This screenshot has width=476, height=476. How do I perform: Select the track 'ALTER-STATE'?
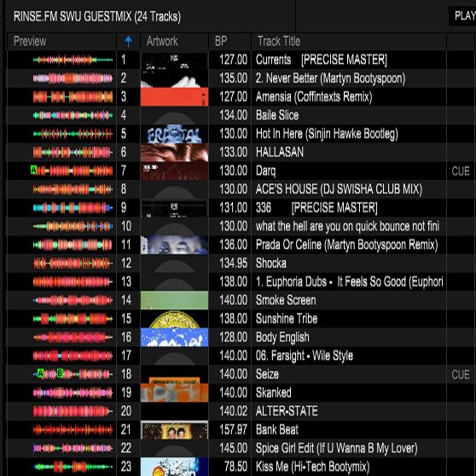287,411
